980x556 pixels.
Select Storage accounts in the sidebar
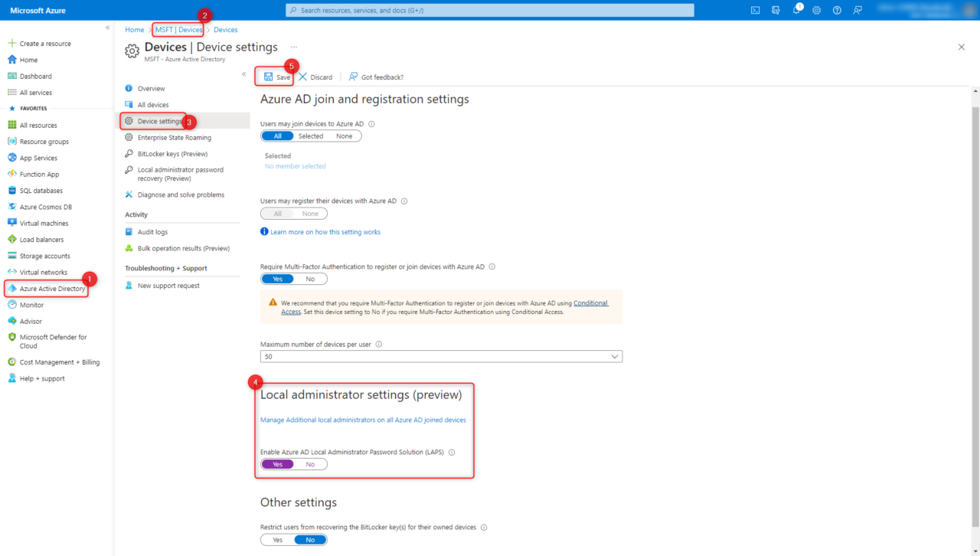click(47, 255)
